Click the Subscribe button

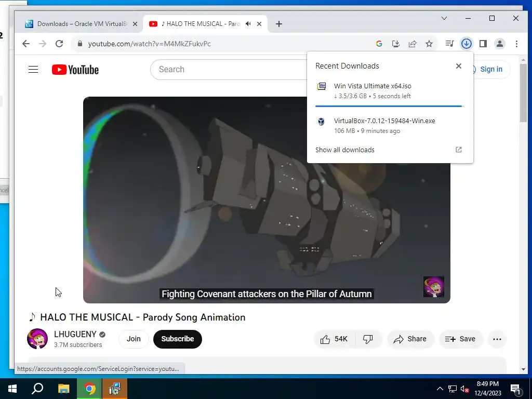point(178,339)
